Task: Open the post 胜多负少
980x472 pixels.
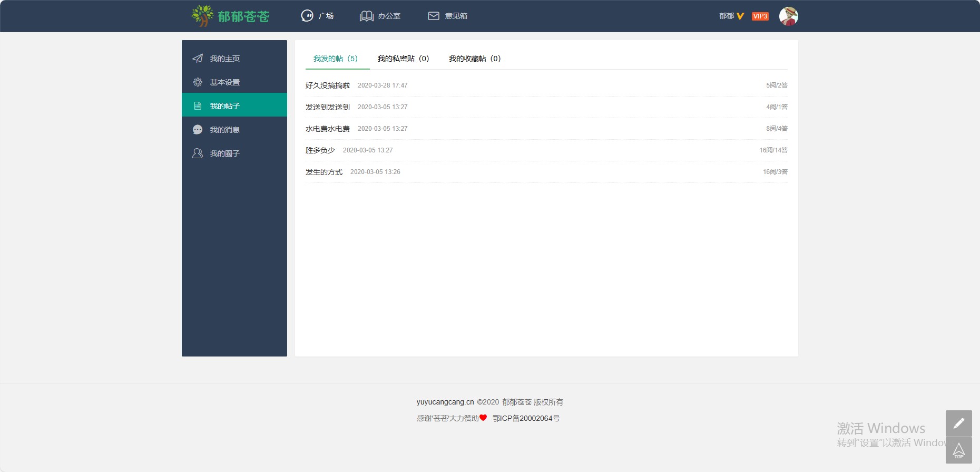Action: pos(320,150)
